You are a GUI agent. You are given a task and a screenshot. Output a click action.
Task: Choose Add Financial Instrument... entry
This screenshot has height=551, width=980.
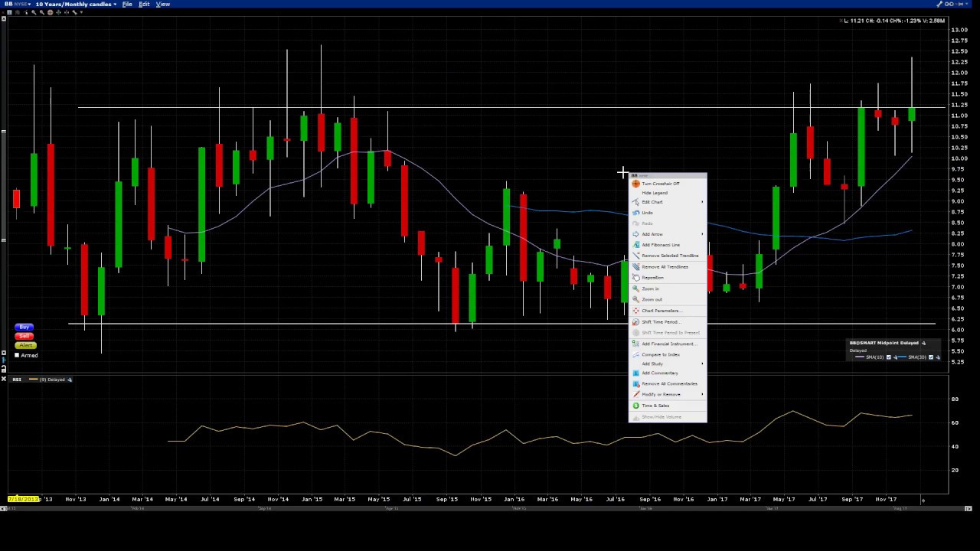pyautogui.click(x=668, y=344)
